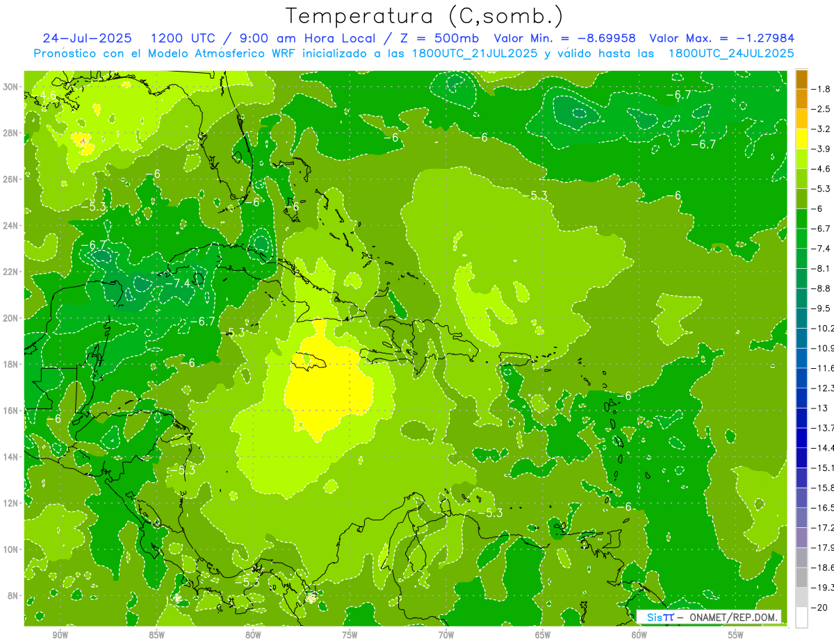Click the "-1.8" legend label
This screenshot has width=834, height=644.
[x=821, y=89]
